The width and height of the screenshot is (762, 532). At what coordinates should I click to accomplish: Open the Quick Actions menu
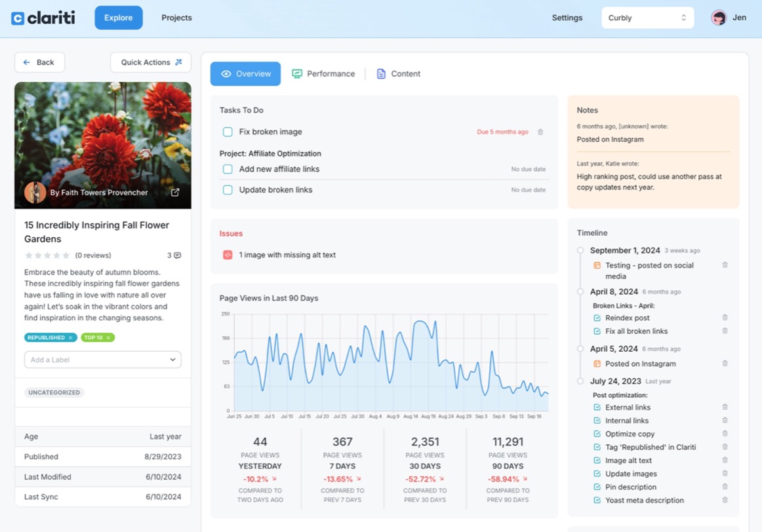click(x=151, y=62)
